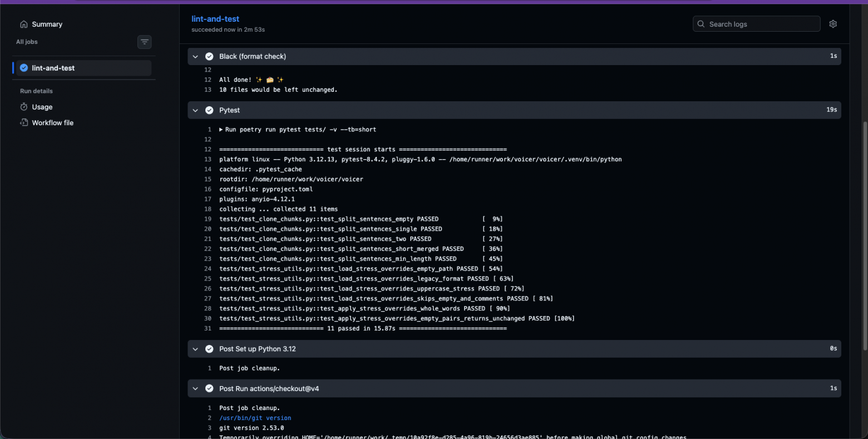
Task: Click the vertical scrollbar on the right
Action: pos(864,234)
